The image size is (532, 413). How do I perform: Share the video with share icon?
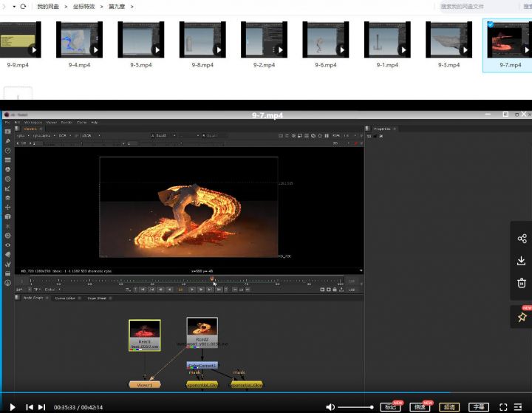coord(522,239)
